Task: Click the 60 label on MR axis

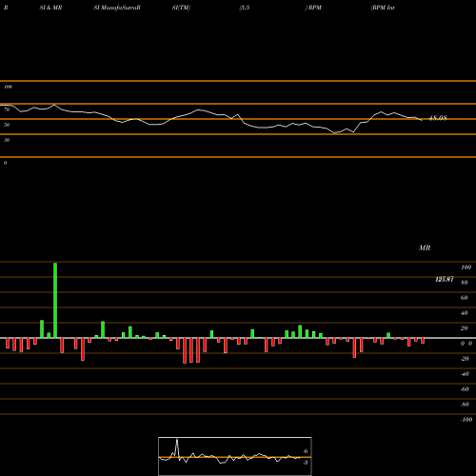Action: (x=465, y=298)
